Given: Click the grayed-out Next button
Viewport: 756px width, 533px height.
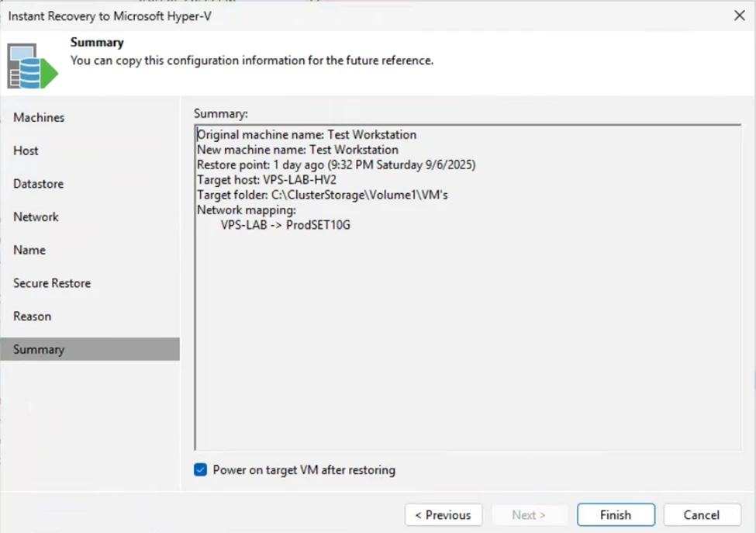Looking at the screenshot, I should click(529, 514).
